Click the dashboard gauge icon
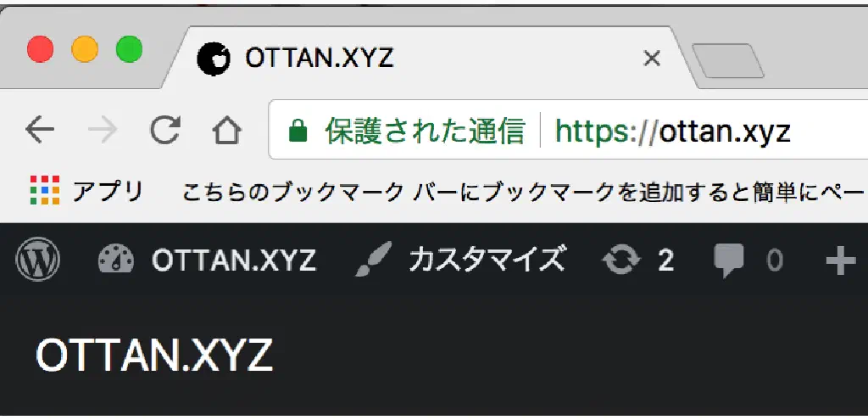Viewport: 868px width, 420px height. pyautogui.click(x=116, y=260)
